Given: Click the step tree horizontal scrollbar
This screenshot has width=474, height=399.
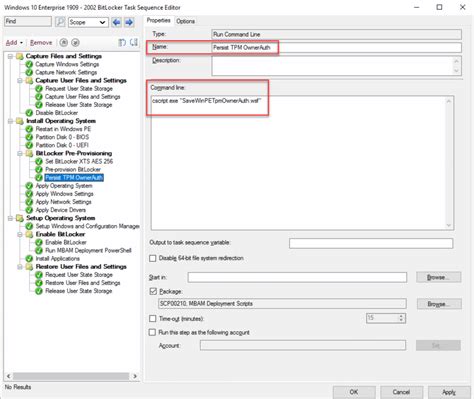Looking at the screenshot, I should click(x=71, y=376).
